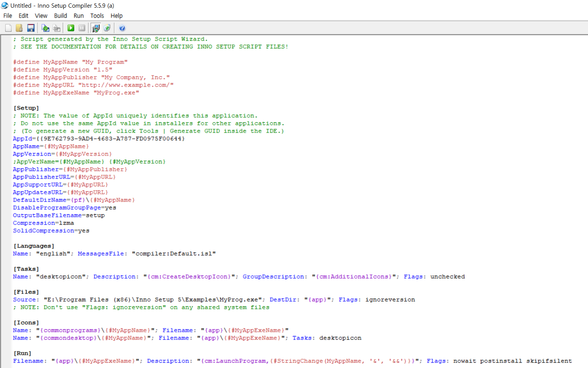Image resolution: width=588 pixels, height=368 pixels.
Task: Save the script with floppy icon
Action: click(x=31, y=28)
